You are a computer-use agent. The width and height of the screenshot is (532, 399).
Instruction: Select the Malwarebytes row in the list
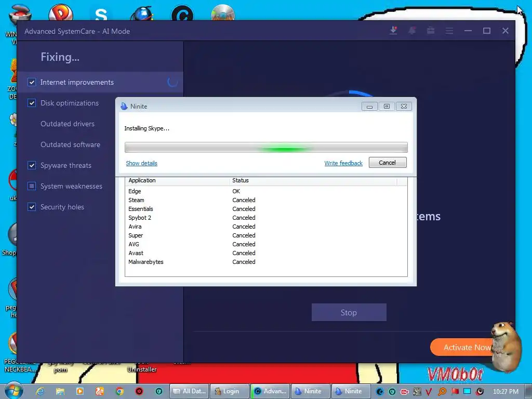(x=266, y=262)
